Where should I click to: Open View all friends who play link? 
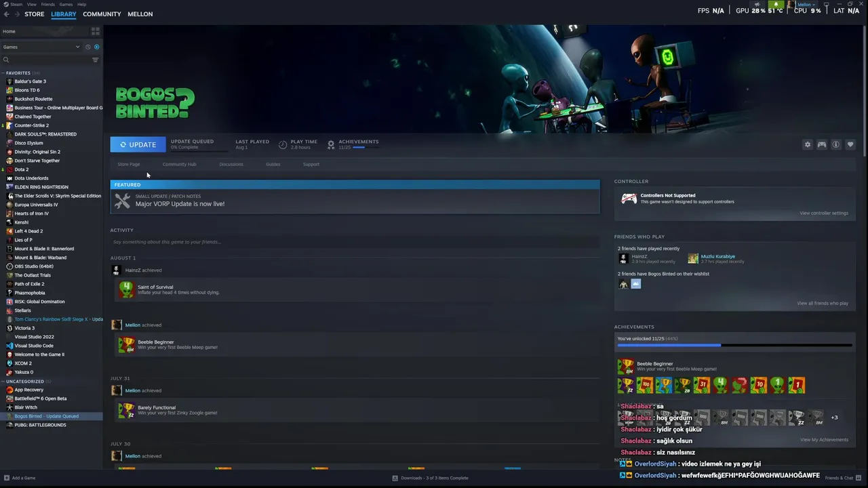pos(822,303)
